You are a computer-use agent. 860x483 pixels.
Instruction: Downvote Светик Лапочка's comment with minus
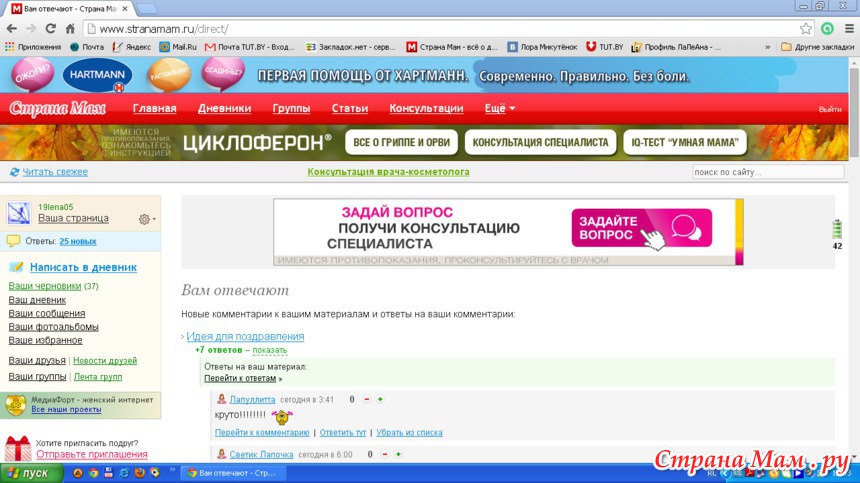[x=384, y=454]
